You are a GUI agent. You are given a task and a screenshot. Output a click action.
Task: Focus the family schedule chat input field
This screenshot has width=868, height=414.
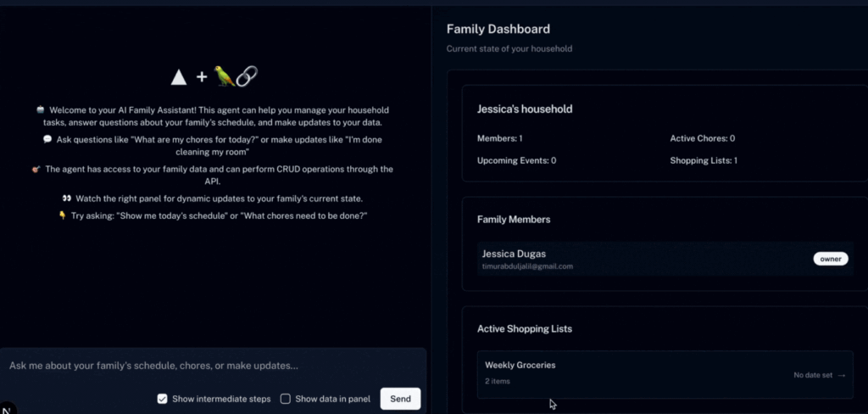[212, 366]
